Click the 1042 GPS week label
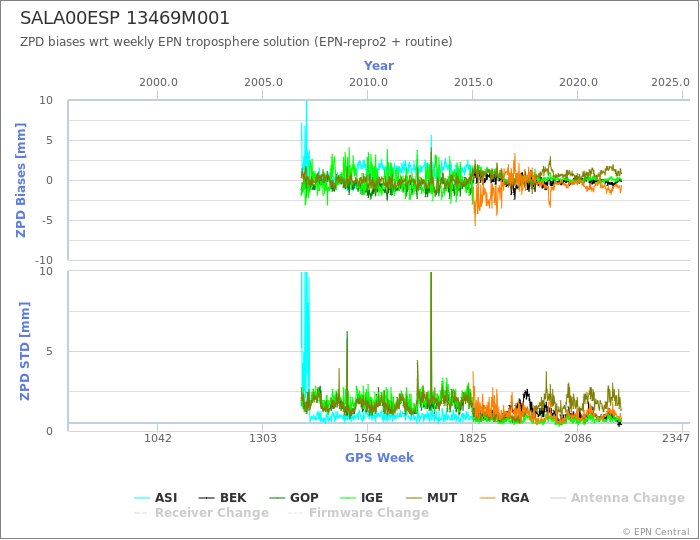 point(158,438)
